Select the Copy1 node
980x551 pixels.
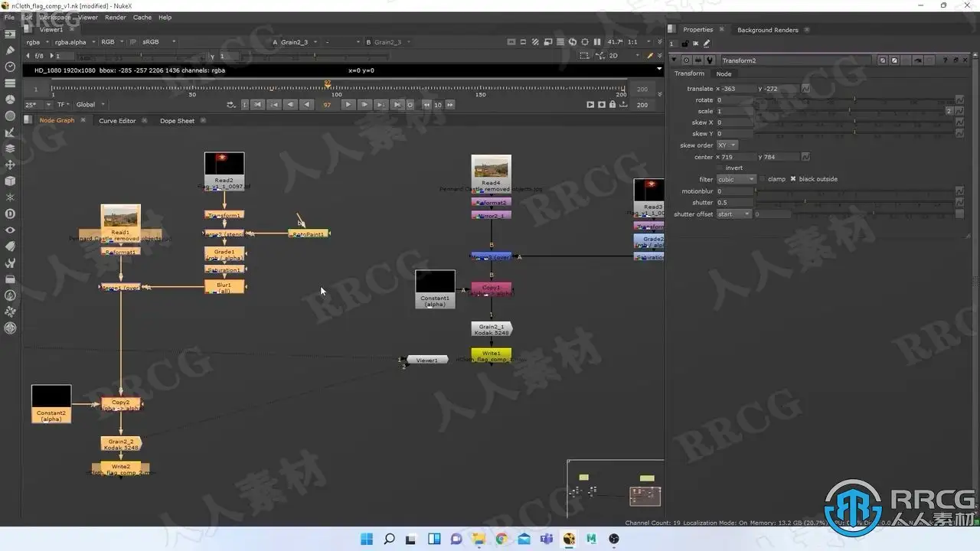click(x=491, y=290)
